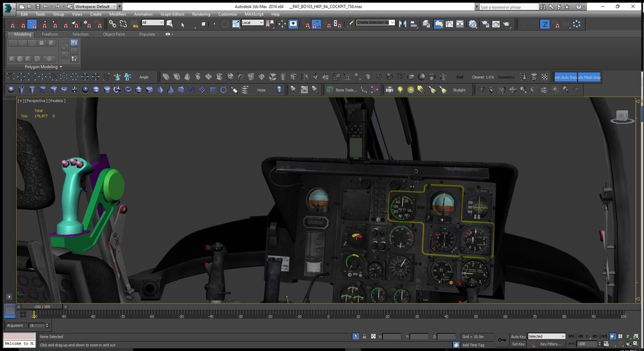Expand the Polygon Modeling panel

[44, 66]
